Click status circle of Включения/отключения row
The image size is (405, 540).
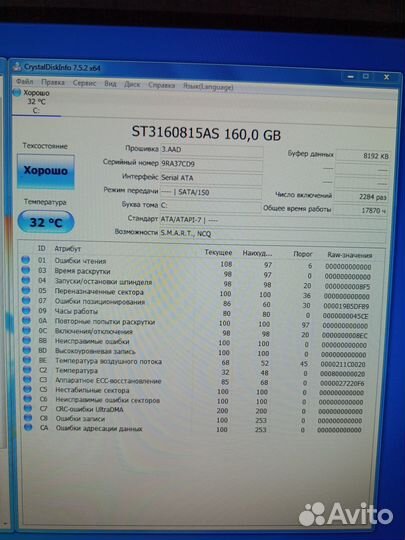tap(27, 330)
